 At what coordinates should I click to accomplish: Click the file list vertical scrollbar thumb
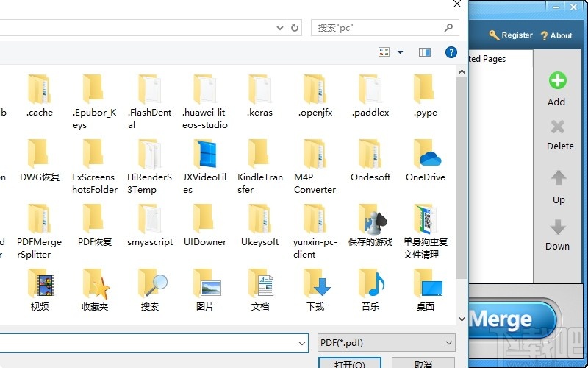tap(462, 178)
